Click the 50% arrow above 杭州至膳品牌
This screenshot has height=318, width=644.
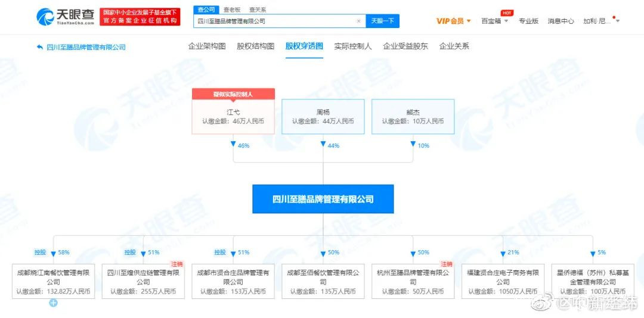413,254
